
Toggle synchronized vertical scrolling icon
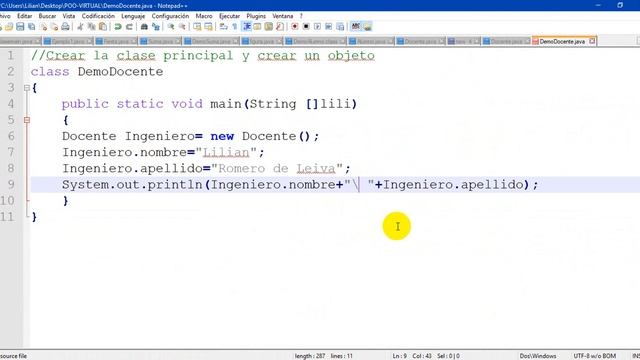197,27
